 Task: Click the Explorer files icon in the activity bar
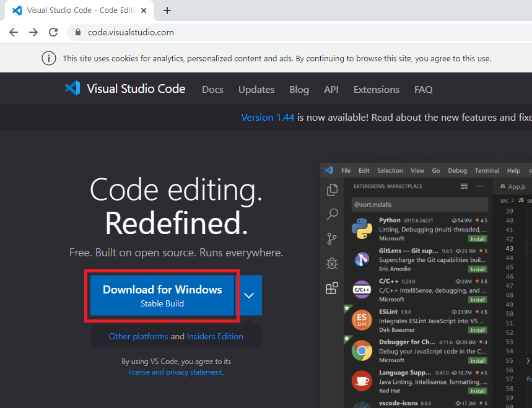click(x=332, y=189)
